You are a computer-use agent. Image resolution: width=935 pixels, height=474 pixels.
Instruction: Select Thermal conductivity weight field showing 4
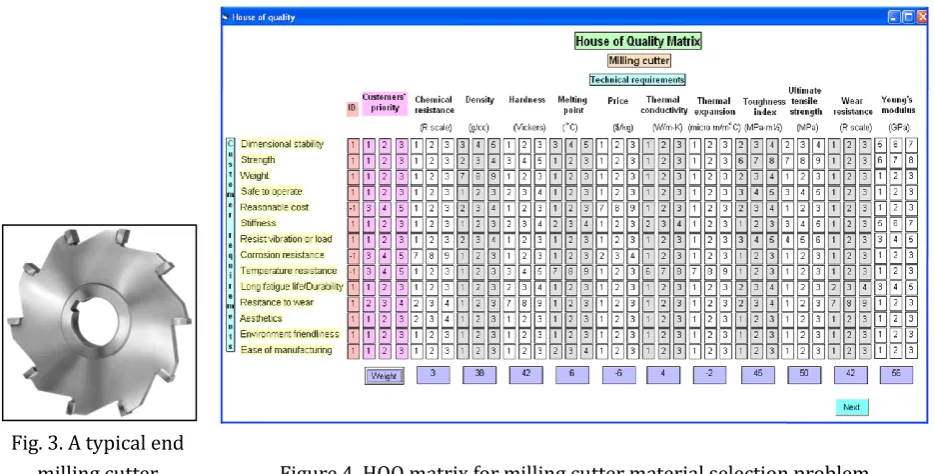click(663, 374)
